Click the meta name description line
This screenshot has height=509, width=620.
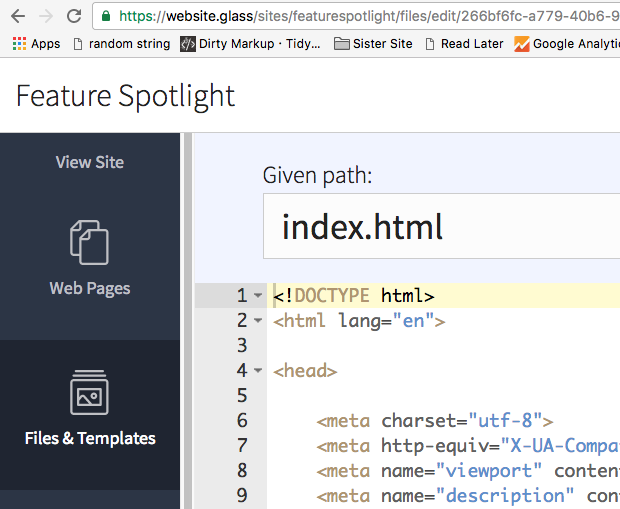coord(468,496)
